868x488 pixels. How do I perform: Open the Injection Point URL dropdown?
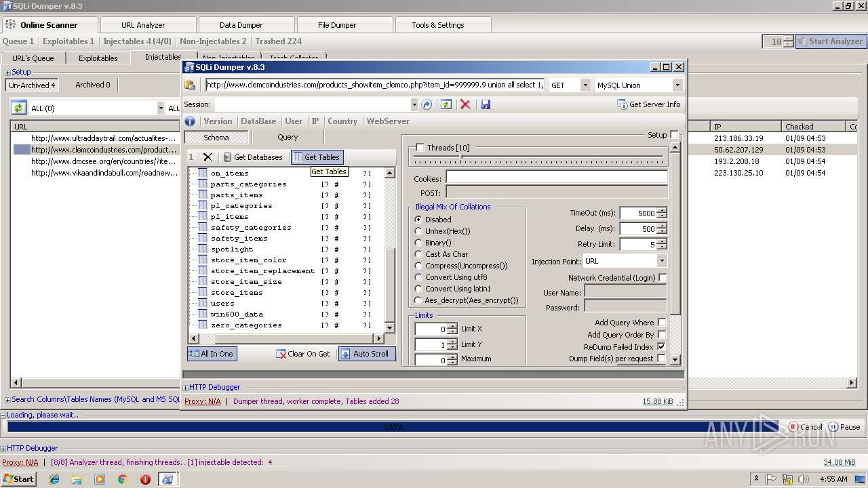[x=662, y=261]
